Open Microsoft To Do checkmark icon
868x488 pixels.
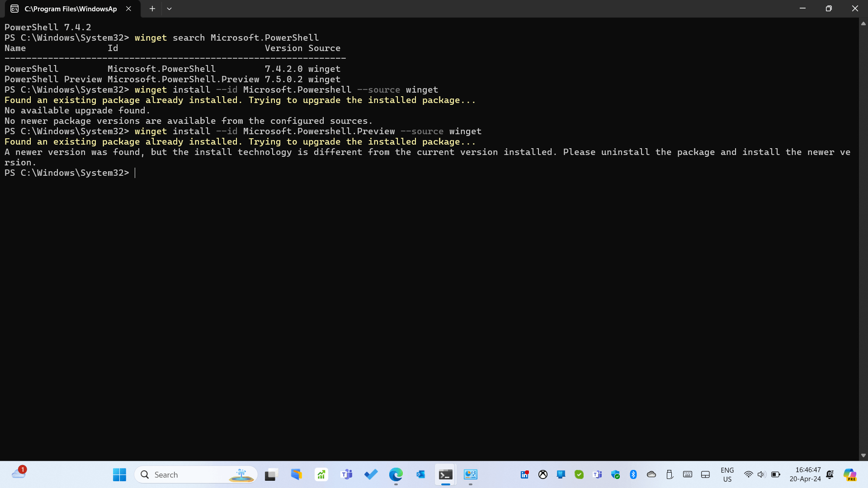(x=371, y=474)
